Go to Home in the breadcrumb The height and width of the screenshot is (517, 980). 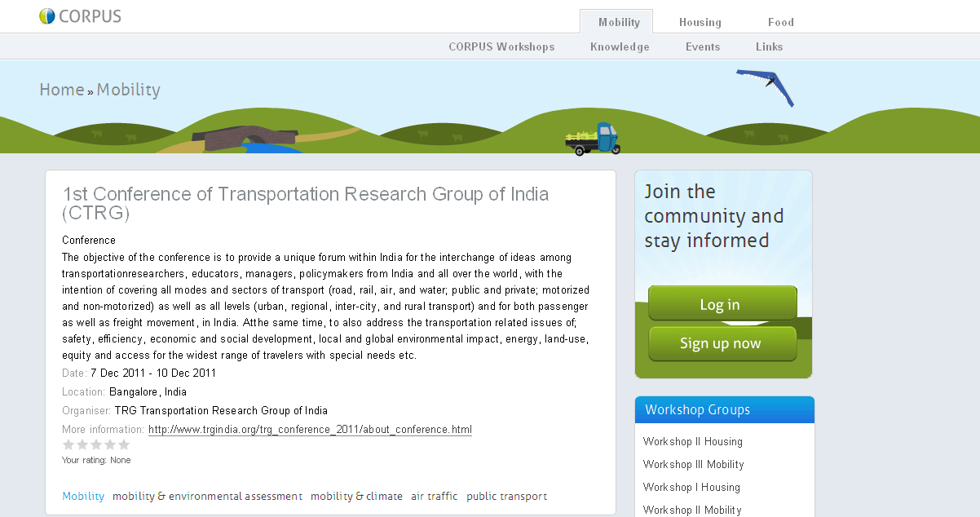tap(62, 90)
